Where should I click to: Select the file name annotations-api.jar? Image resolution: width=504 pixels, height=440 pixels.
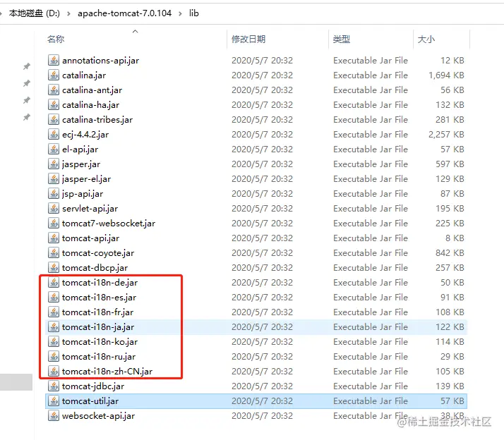tap(101, 61)
